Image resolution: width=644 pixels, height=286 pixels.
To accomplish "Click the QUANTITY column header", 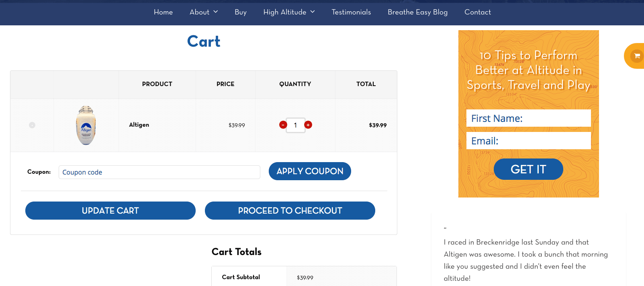I will (295, 84).
